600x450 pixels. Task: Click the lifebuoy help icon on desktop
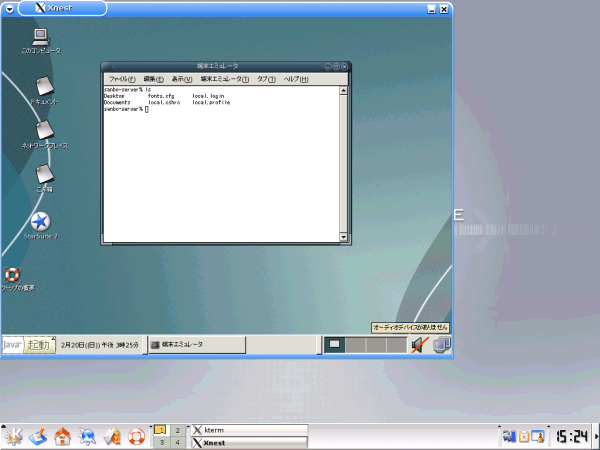tap(12, 274)
